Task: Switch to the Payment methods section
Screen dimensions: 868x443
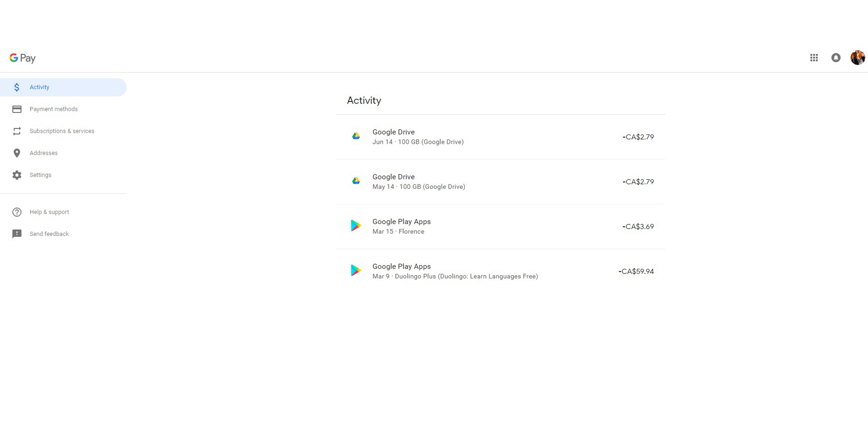Action: [53, 109]
